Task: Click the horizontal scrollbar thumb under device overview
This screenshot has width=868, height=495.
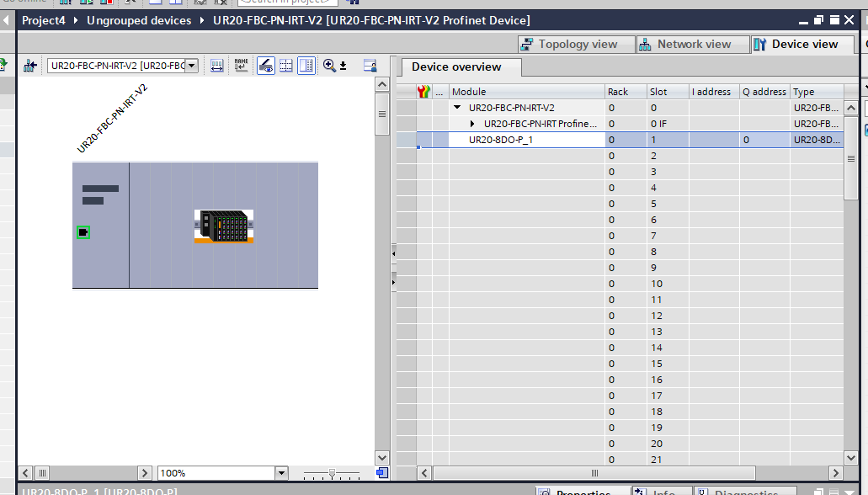Action: coord(594,473)
